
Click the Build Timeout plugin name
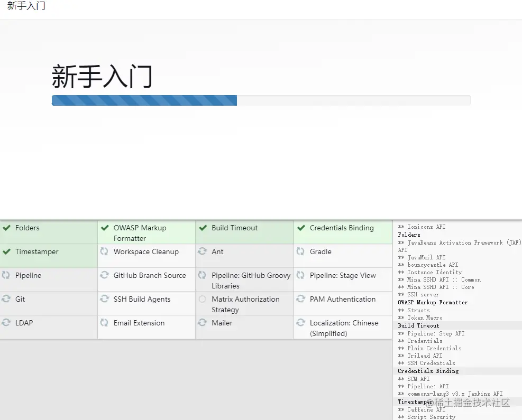tap(235, 228)
